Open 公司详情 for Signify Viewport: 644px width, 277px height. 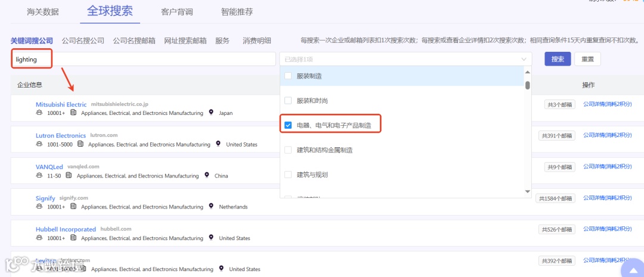(x=608, y=197)
